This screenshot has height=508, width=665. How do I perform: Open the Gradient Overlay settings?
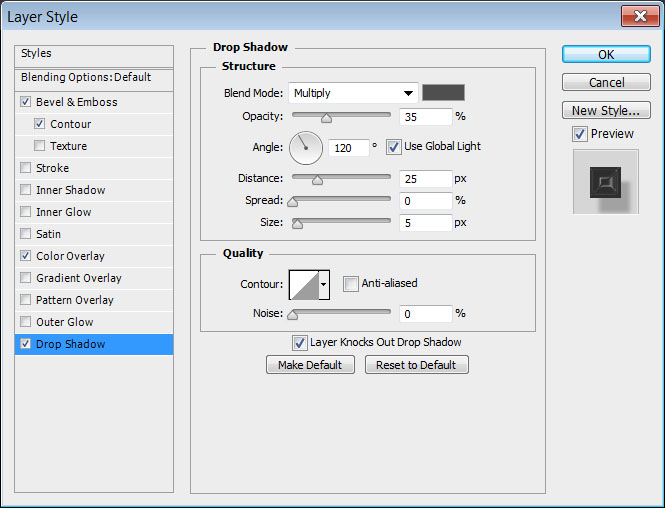coord(78,278)
